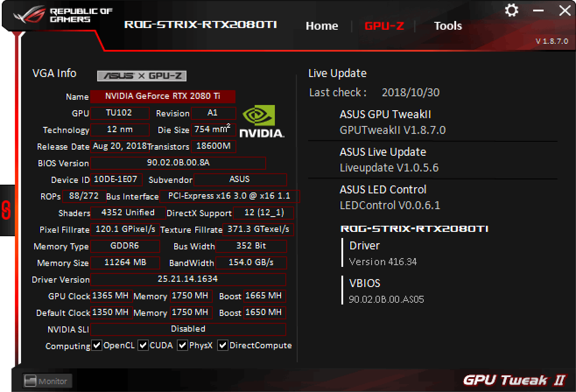Click the Shaders value 4352 Unified
Screen dimensions: 576x392
tap(128, 213)
